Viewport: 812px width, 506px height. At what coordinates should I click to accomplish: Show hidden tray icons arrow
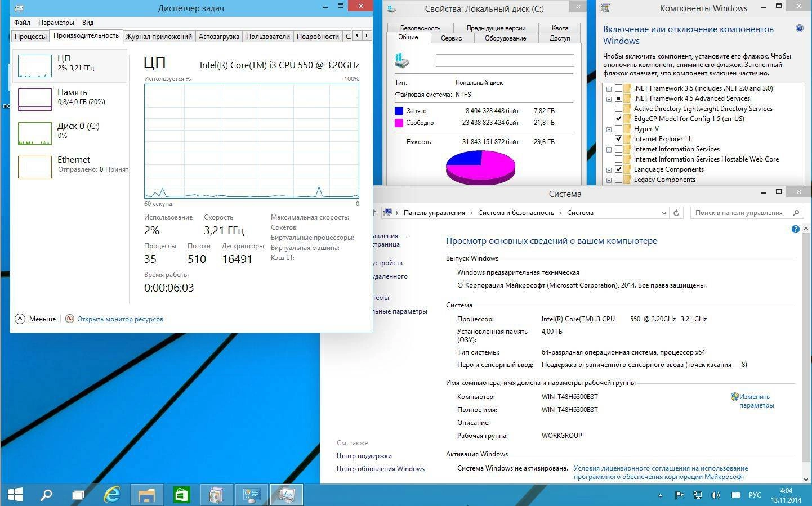(x=660, y=496)
